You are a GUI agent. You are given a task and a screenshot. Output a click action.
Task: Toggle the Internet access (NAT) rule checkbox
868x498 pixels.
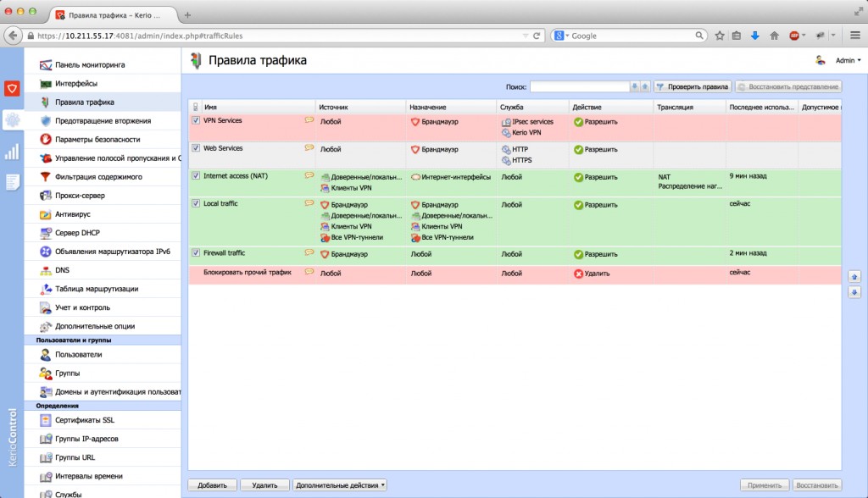pyautogui.click(x=196, y=175)
